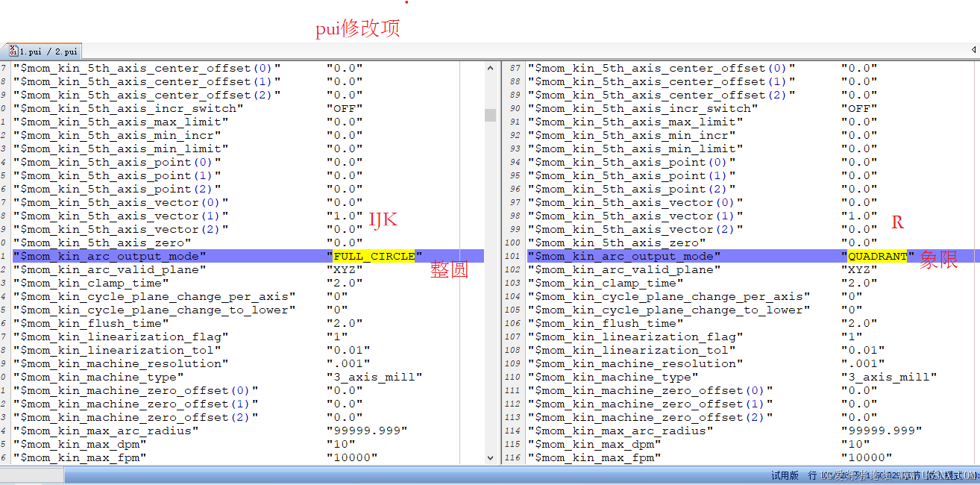Click the "99999.999" value in right pane
The width and height of the screenshot is (980, 485).
(x=882, y=431)
